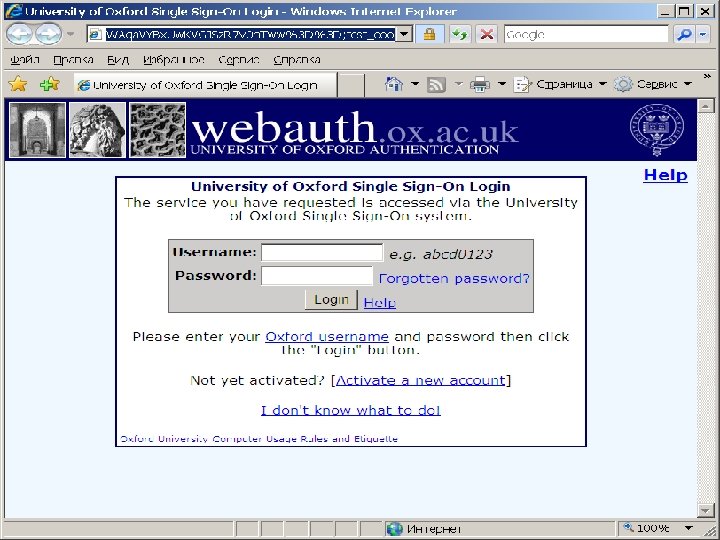Screen dimensions: 720x540
Task: Click the browser Back arrow button
Action: tap(19, 34)
